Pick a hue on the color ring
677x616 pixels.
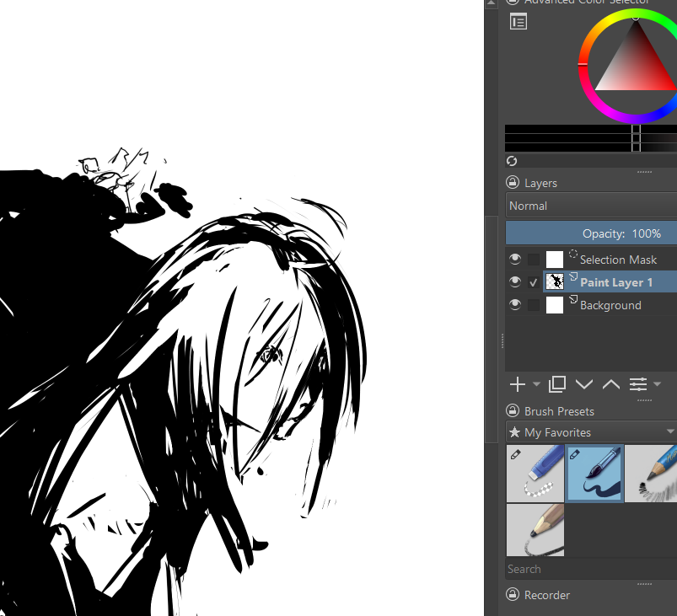coord(583,65)
